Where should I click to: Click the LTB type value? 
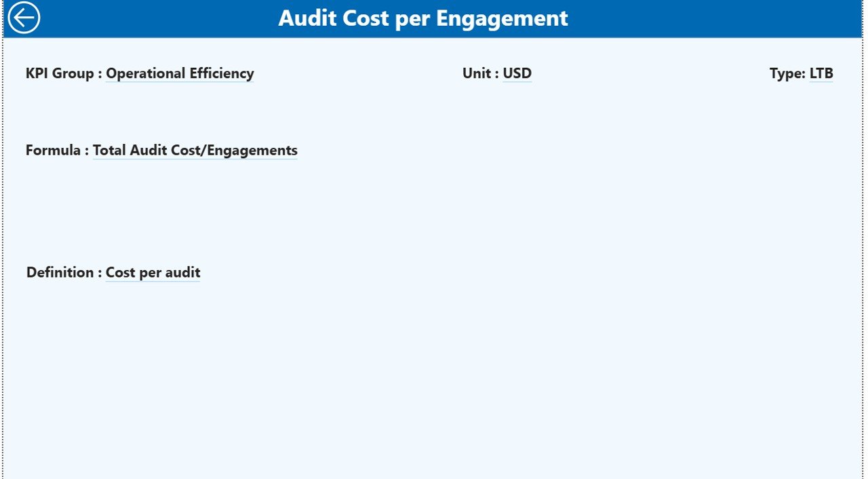pos(821,73)
